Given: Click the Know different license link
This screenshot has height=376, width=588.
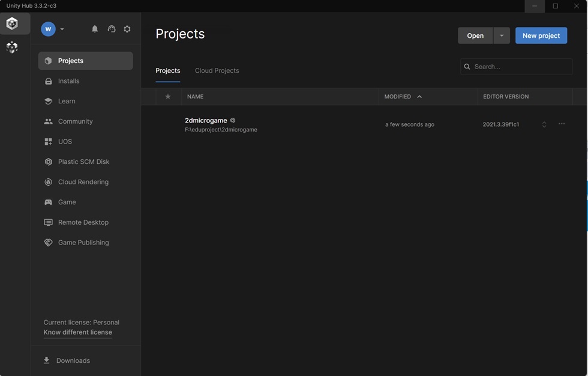Looking at the screenshot, I should coord(77,332).
